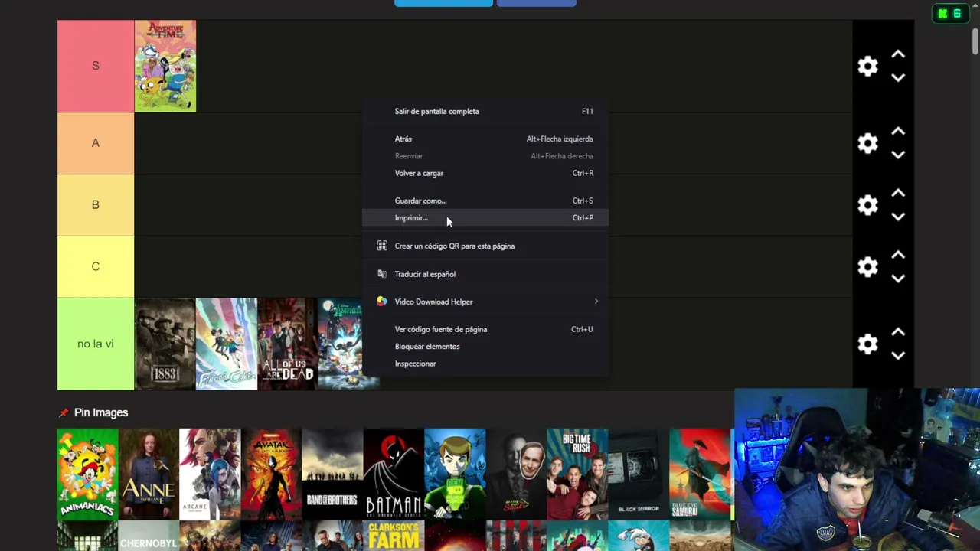Move tier A row up
980x551 pixels.
(x=898, y=132)
